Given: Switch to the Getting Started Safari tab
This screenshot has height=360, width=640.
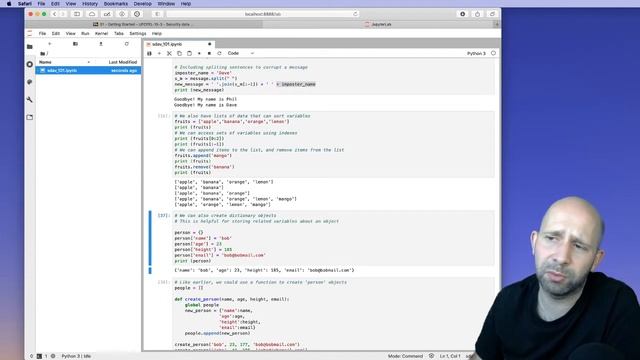Looking at the screenshot, I should tap(144, 24).
